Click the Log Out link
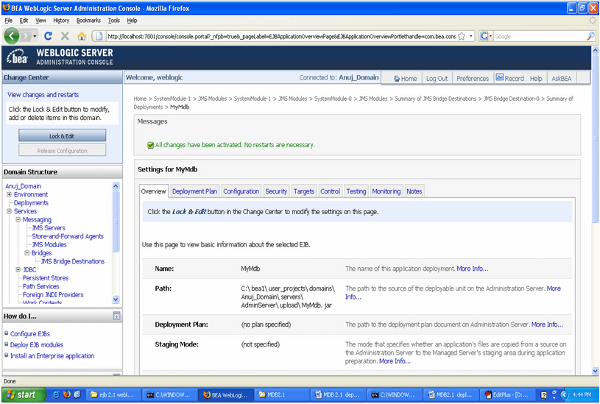 pyautogui.click(x=437, y=78)
